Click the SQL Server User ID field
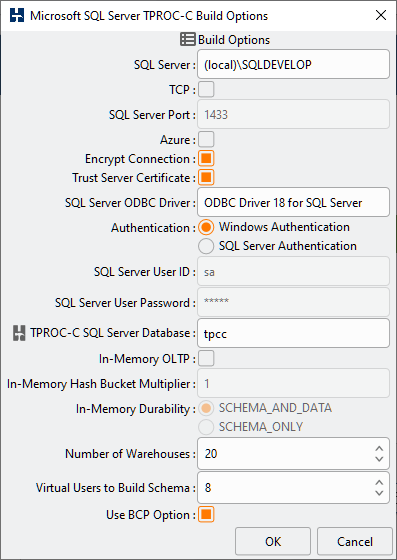The image size is (397, 560). tap(293, 271)
